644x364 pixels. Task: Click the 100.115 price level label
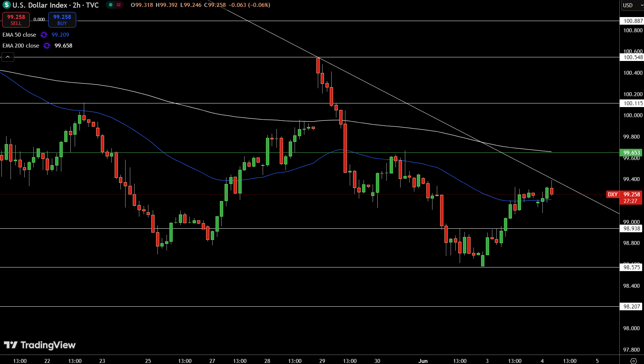click(632, 103)
